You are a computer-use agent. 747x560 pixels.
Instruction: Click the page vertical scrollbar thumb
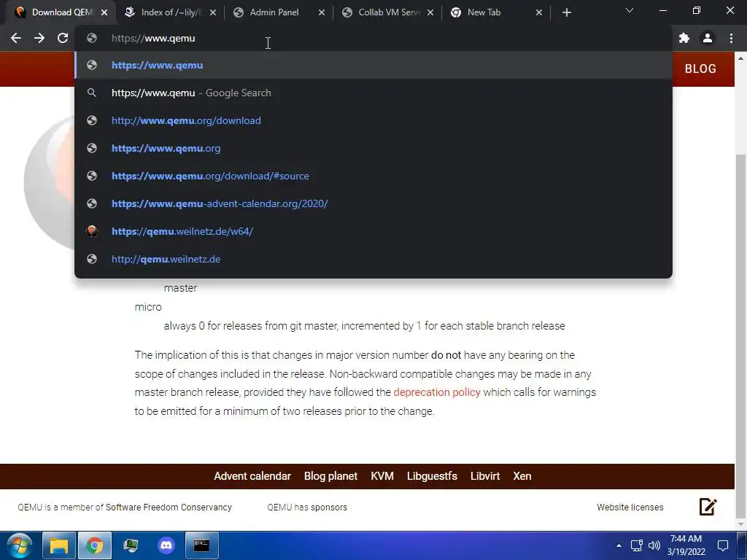[740, 335]
